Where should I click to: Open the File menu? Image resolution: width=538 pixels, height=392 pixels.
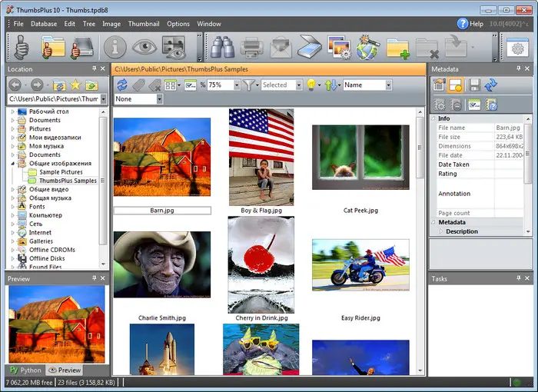click(x=18, y=24)
